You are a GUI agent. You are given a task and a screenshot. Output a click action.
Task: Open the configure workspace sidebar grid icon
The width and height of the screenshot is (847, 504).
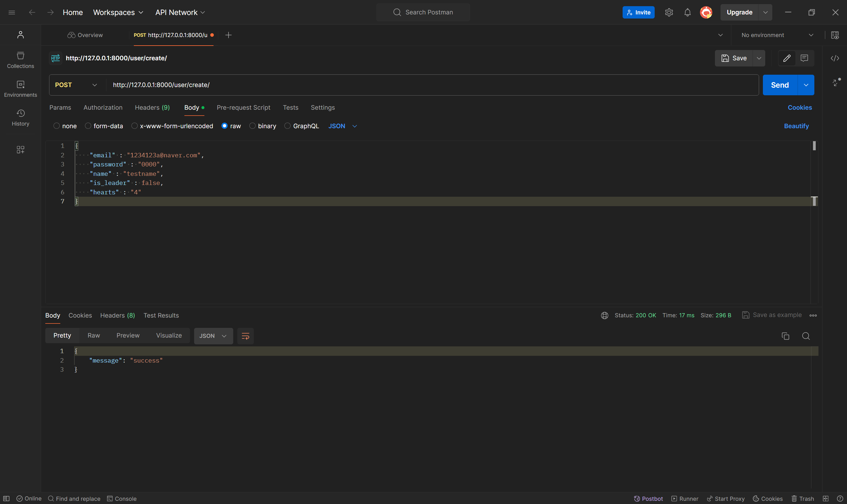(20, 149)
